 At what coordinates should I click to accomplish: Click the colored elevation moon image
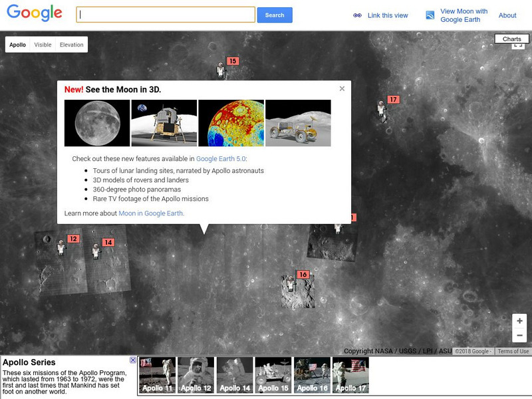coord(231,123)
